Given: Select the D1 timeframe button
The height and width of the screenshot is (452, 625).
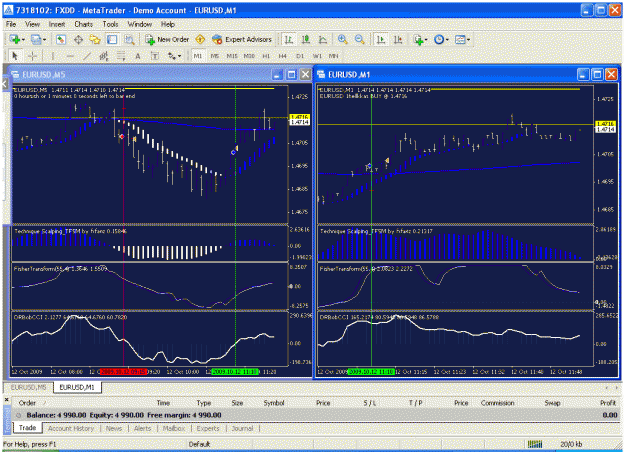Looking at the screenshot, I should tap(300, 56).
